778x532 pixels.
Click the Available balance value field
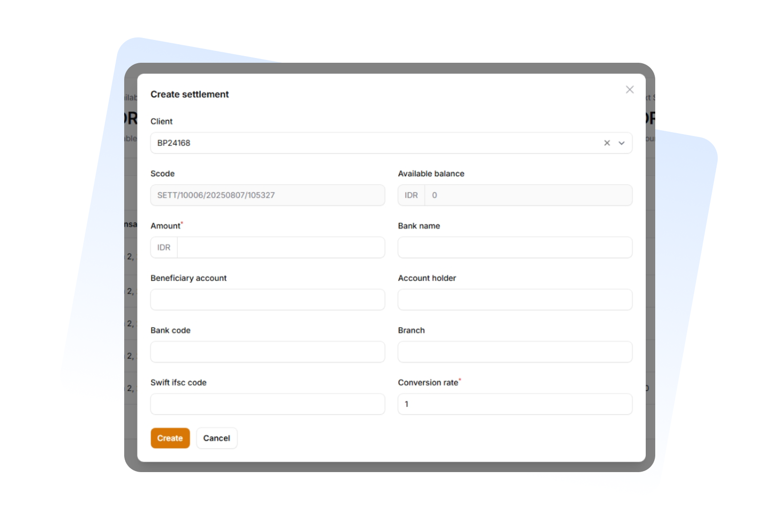[x=528, y=195]
